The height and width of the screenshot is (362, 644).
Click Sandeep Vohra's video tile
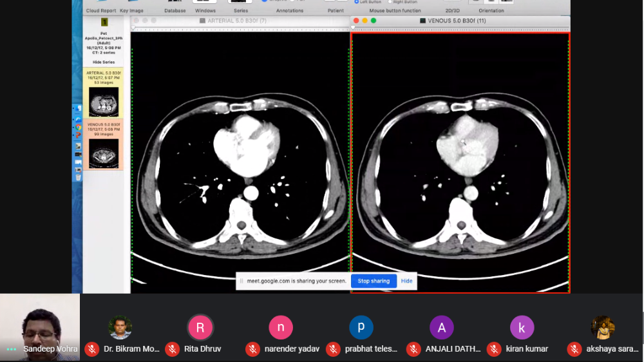[x=40, y=327]
